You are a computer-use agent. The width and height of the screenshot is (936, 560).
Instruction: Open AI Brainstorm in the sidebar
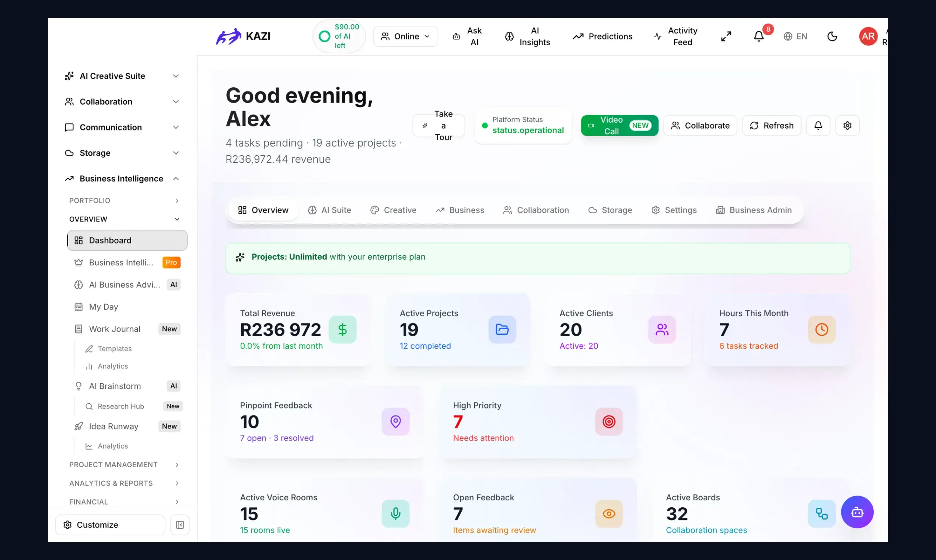127,386
